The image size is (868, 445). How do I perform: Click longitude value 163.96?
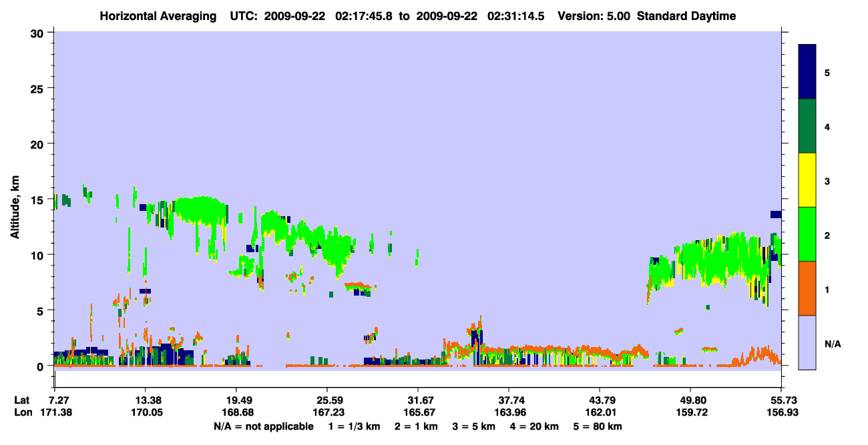(x=509, y=413)
